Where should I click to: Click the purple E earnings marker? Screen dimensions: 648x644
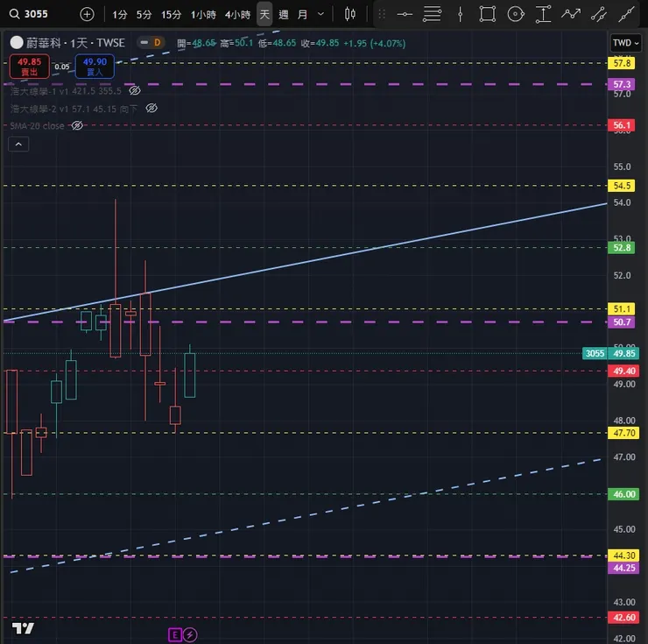[175, 635]
